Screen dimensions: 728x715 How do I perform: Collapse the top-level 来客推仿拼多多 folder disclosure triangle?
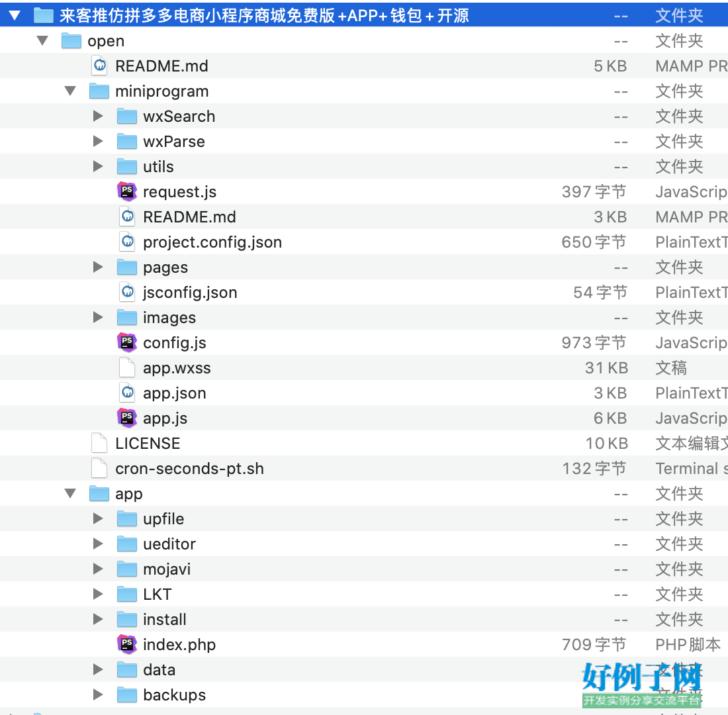click(x=15, y=16)
